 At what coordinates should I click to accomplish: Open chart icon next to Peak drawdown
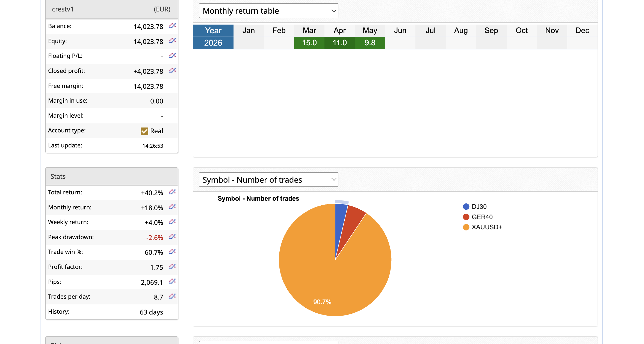(172, 236)
